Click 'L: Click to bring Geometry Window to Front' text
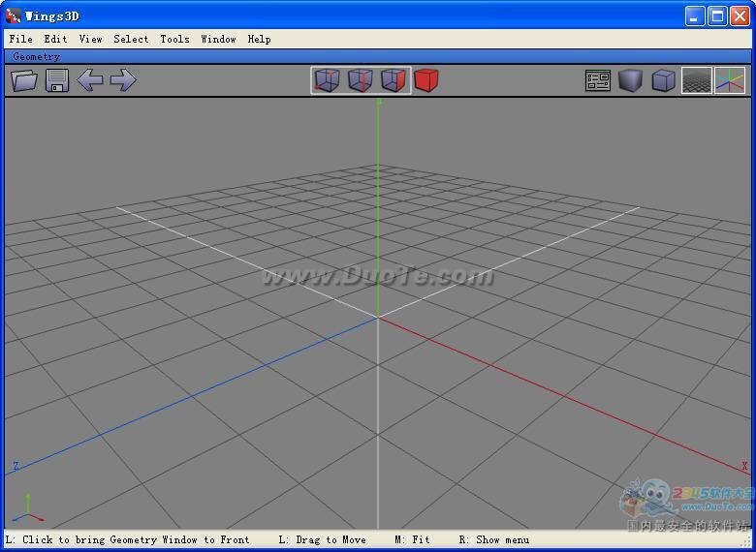The width and height of the screenshot is (756, 552). coord(128,539)
